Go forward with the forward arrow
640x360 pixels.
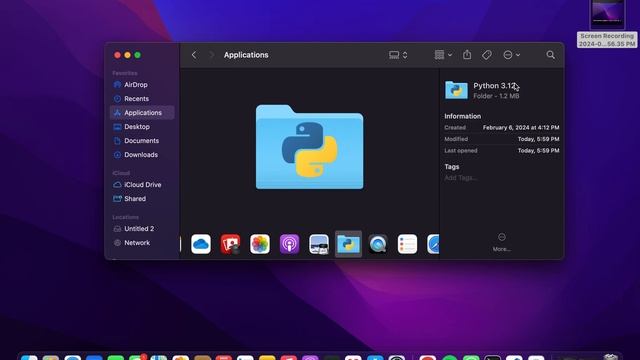pos(211,55)
